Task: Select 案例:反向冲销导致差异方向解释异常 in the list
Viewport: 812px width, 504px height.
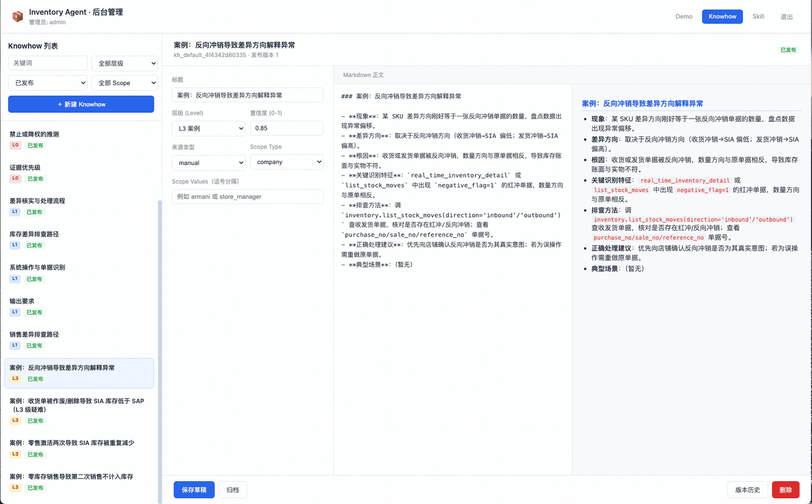Action: coord(79,373)
